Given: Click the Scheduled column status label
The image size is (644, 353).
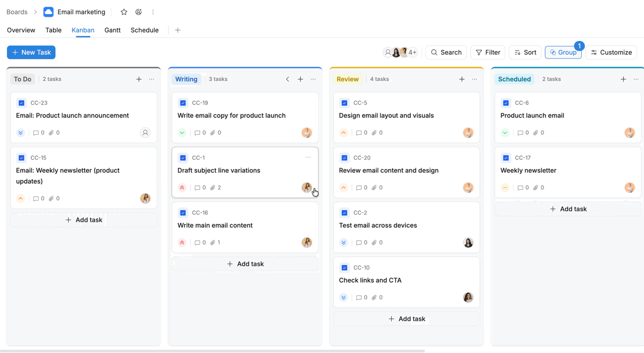Looking at the screenshot, I should (515, 79).
